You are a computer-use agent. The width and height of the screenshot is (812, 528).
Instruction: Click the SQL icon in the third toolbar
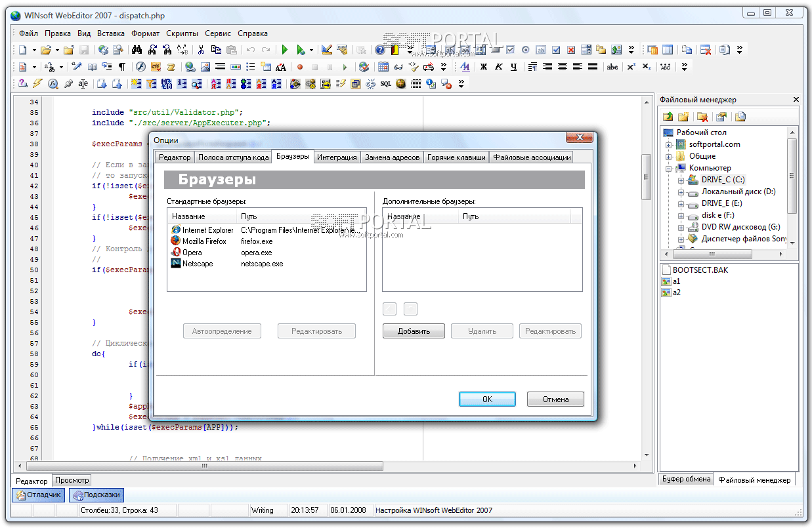tap(385, 84)
